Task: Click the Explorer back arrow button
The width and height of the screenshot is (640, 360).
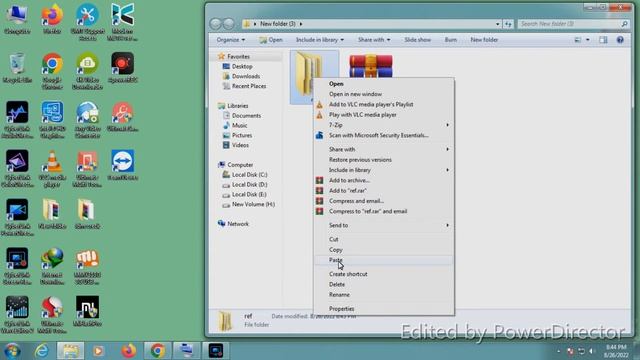Action: pos(216,24)
